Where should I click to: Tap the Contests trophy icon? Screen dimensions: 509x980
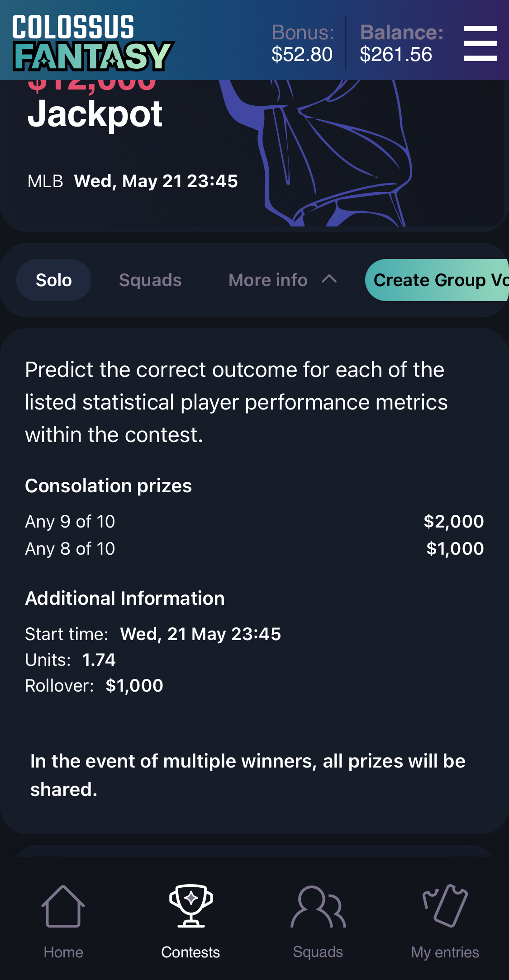[190, 906]
